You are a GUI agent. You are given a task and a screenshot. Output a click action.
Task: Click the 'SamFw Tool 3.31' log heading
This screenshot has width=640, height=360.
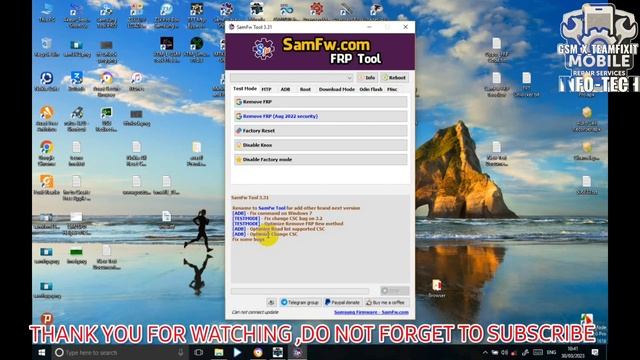tap(250, 198)
